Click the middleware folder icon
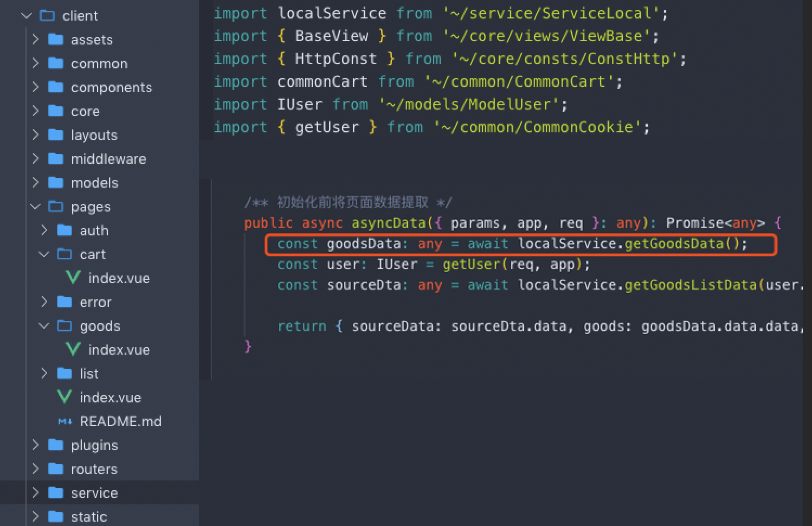 (56, 158)
